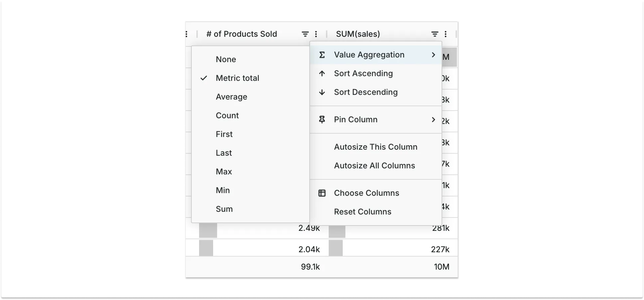This screenshot has height=300, width=644.
Task: Open the leftmost column header menu
Action: click(187, 34)
